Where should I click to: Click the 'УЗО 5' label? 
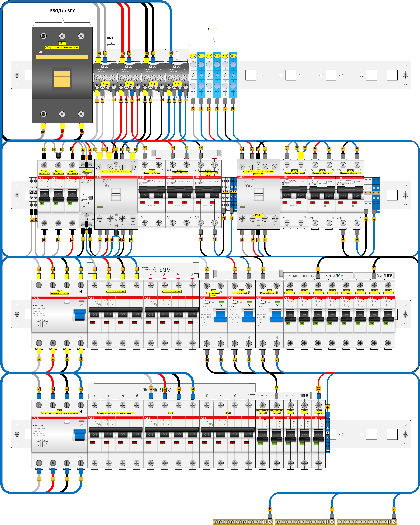click(x=60, y=411)
